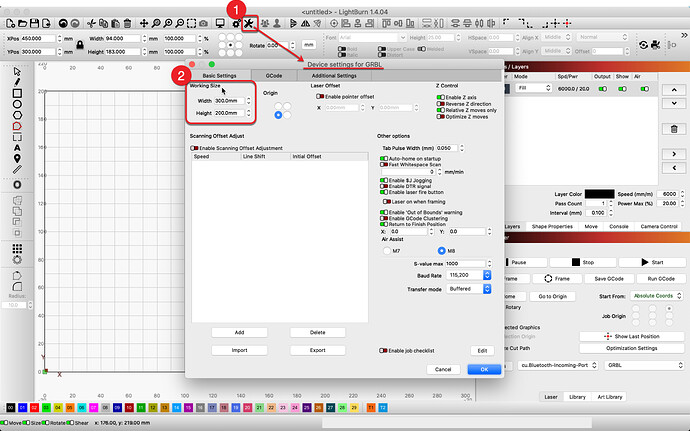Select the Polygon hexagon tool
Viewport: 690px width, 431px height.
click(17, 115)
